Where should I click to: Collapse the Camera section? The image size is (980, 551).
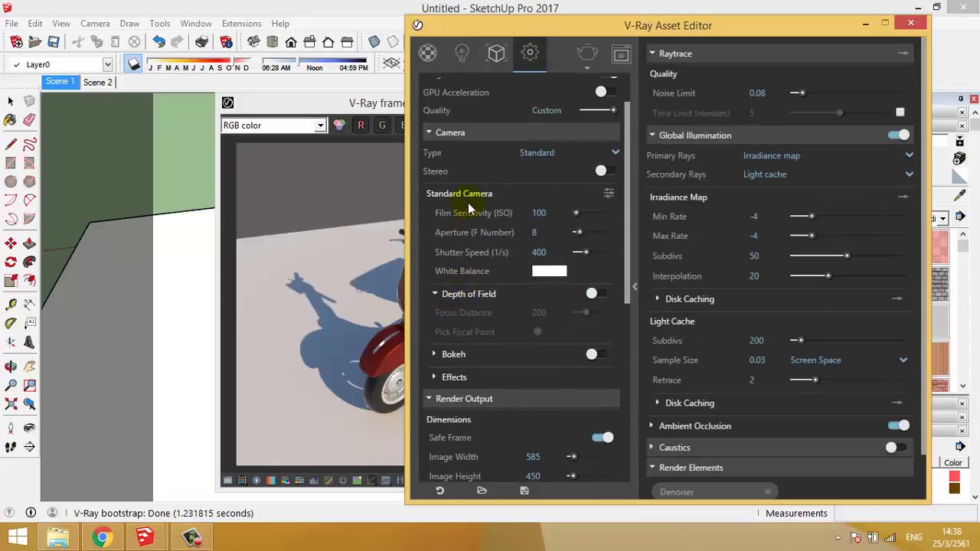tap(430, 133)
